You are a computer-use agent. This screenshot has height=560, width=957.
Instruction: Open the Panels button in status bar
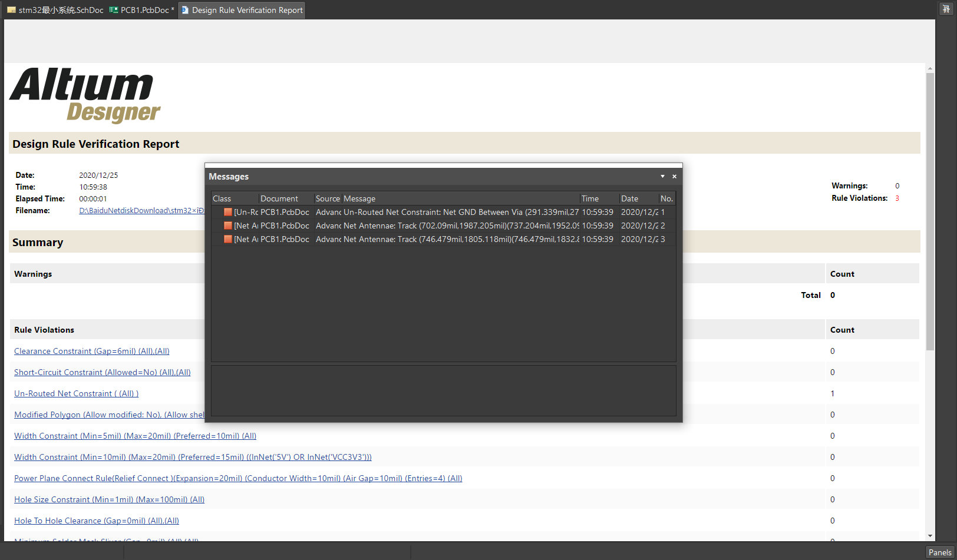940,552
